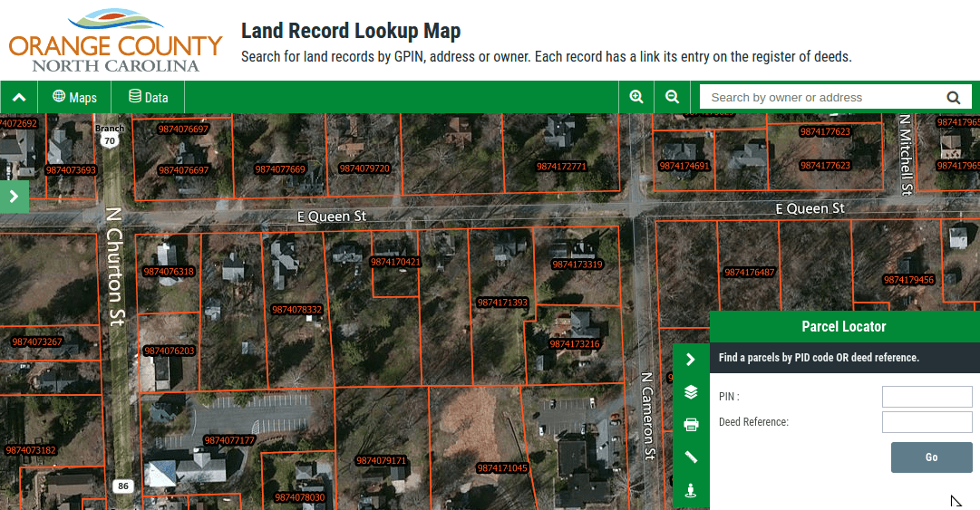Image resolution: width=980 pixels, height=510 pixels.
Task: Select parcel label 9874171045
Action: click(x=502, y=468)
